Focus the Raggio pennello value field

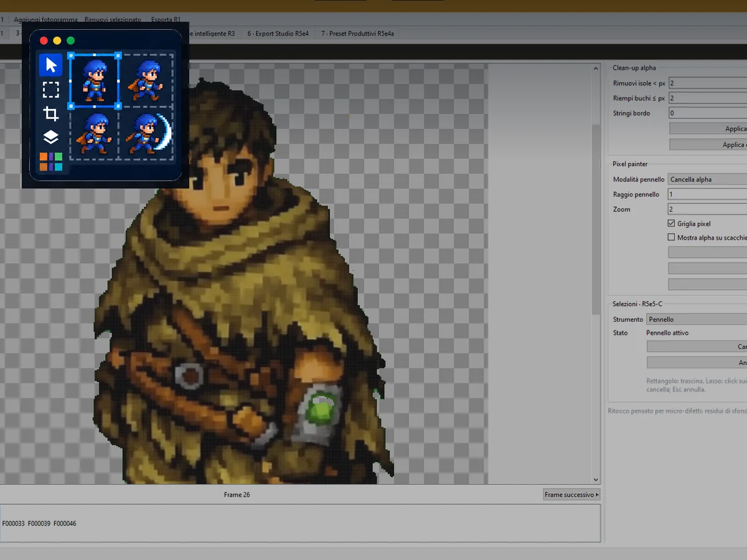pyautogui.click(x=707, y=194)
